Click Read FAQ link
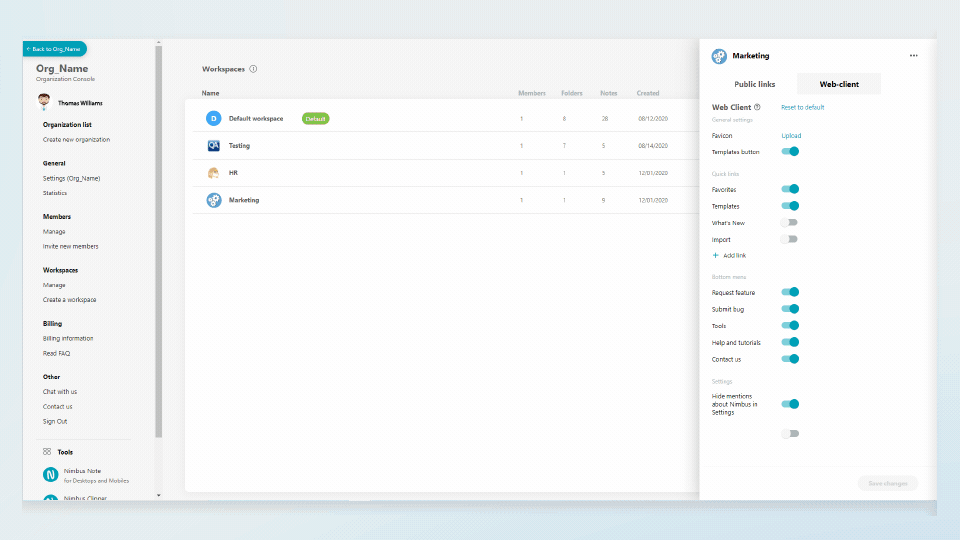 (x=56, y=353)
